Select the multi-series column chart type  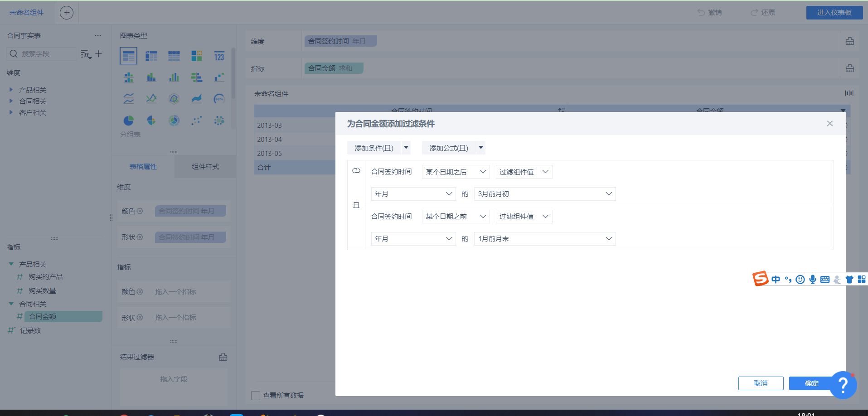(x=174, y=77)
